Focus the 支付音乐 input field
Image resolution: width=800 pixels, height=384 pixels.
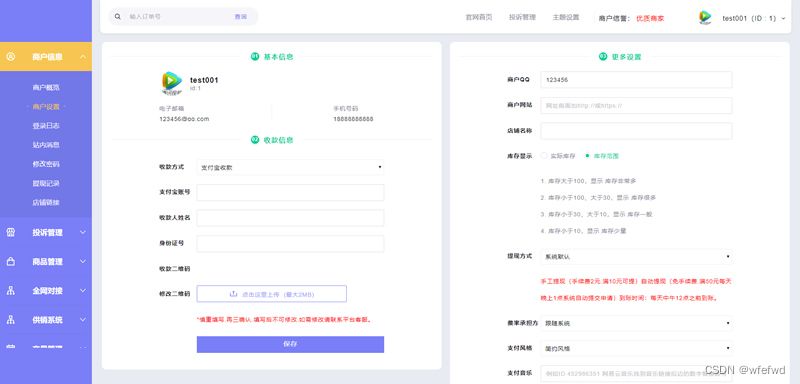point(636,373)
